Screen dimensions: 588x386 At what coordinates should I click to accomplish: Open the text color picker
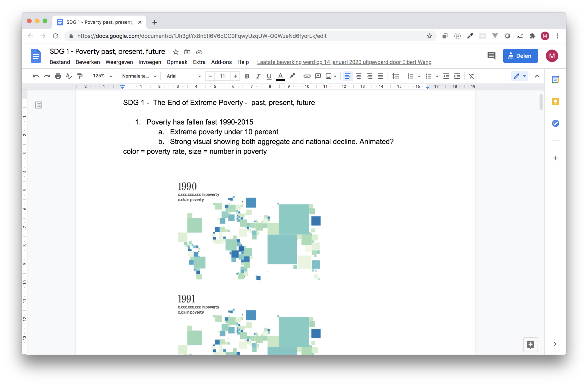(280, 76)
